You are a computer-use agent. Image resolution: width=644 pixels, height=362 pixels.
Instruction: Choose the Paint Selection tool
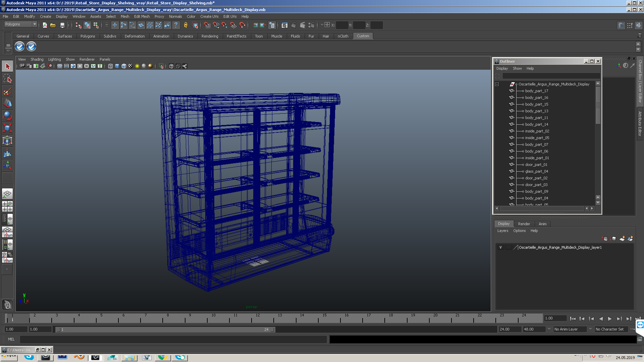[x=7, y=91]
